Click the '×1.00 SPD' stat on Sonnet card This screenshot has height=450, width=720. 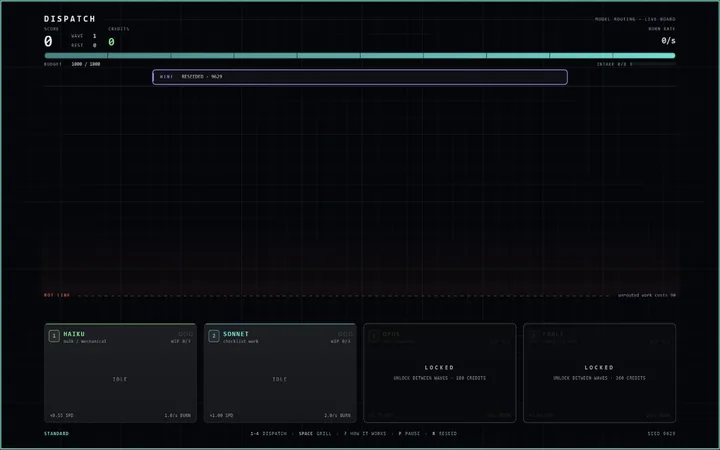coord(221,416)
